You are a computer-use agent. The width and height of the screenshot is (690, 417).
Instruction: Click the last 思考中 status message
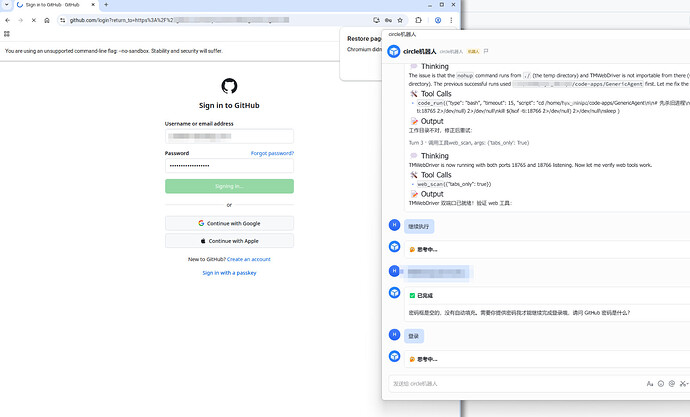pyautogui.click(x=423, y=359)
